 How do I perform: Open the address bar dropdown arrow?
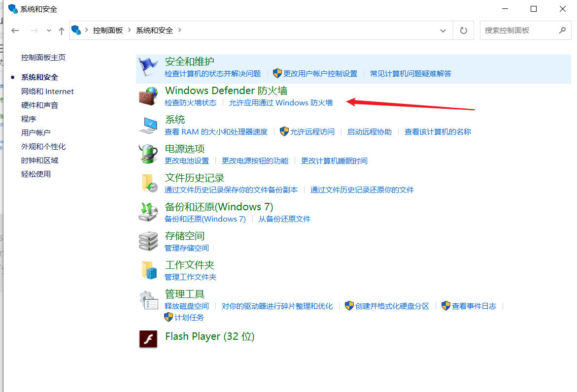(x=442, y=30)
